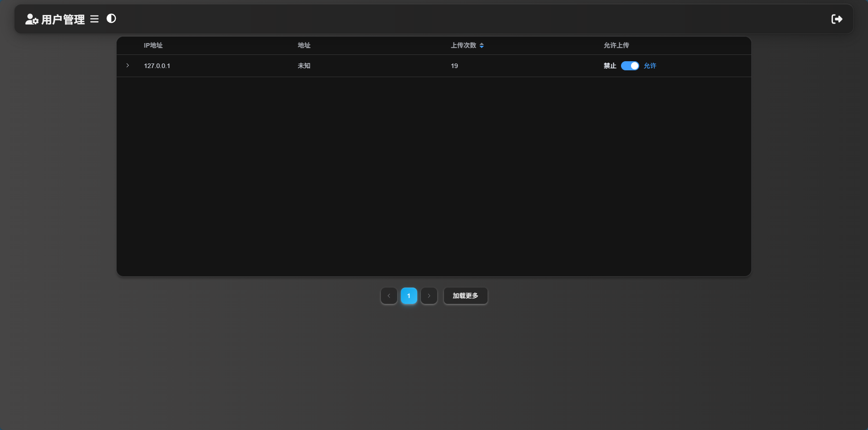The image size is (868, 430).
Task: Click the user management gear-person icon
Action: click(x=31, y=19)
